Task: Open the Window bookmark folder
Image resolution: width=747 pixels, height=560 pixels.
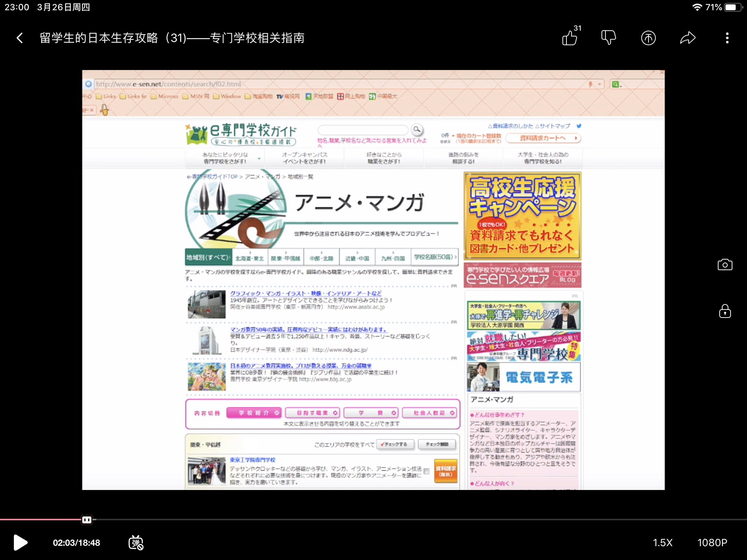Action: click(227, 96)
